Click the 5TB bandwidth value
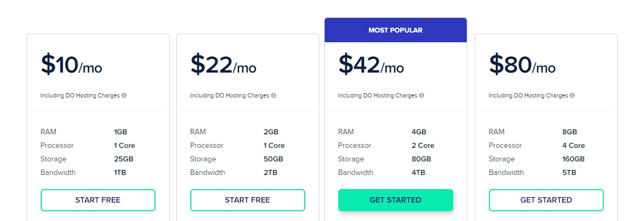The height and width of the screenshot is (221, 644). [569, 173]
